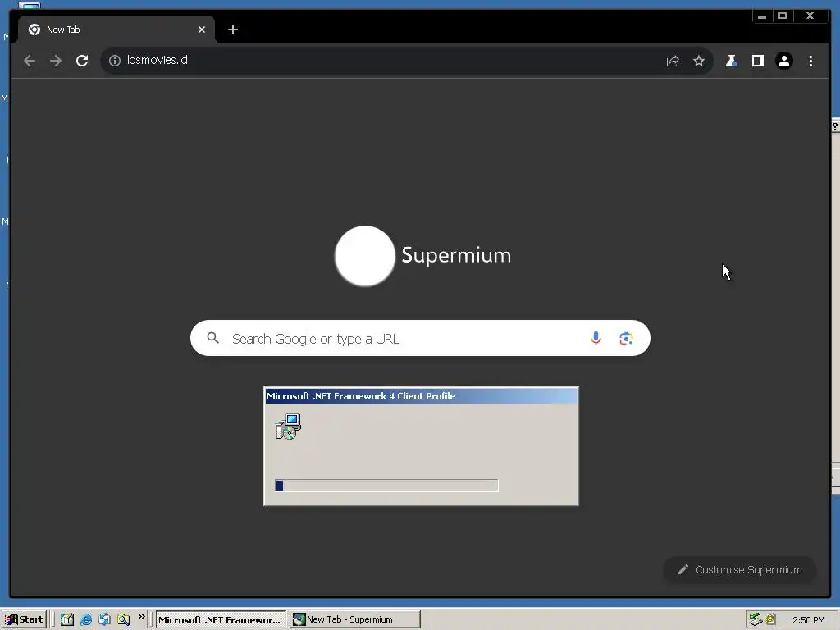Go back to the previous page
This screenshot has height=630, width=840.
(x=30, y=61)
